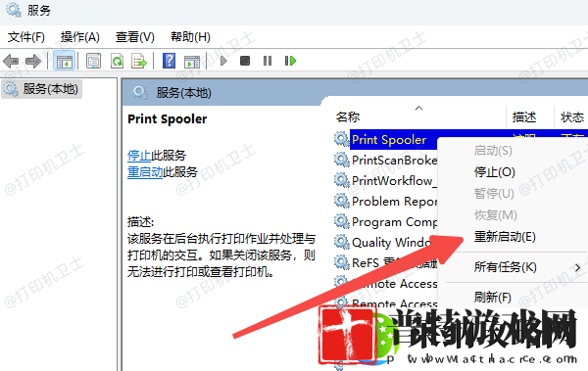Viewport: 588px width, 371px height.
Task: Select the Print Spooler service row
Action: [389, 139]
